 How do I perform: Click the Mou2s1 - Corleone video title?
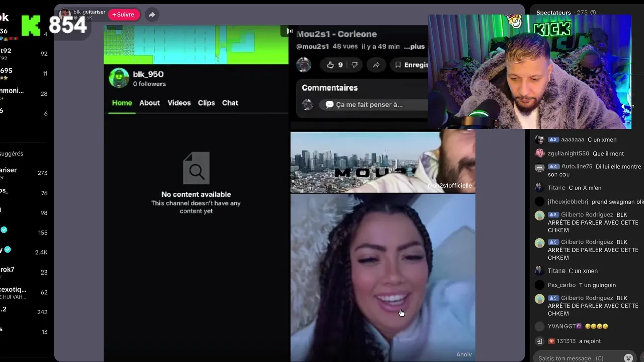tap(337, 34)
